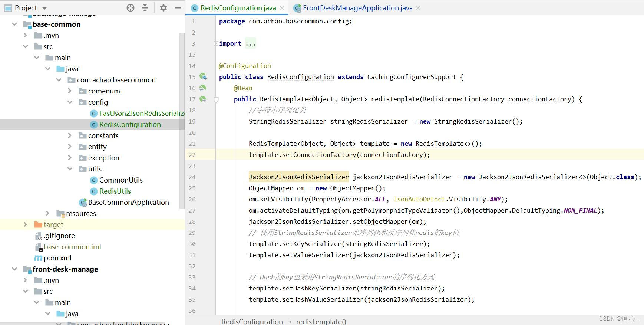Screen dimensions: 644x325
Task: Click line number 22 in the gutter
Action: [x=192, y=155]
